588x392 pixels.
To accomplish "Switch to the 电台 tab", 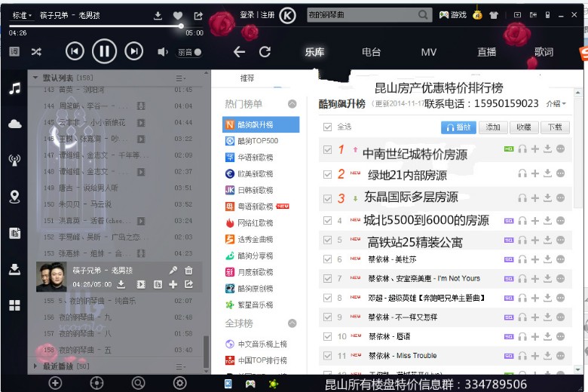I will 371,52.
